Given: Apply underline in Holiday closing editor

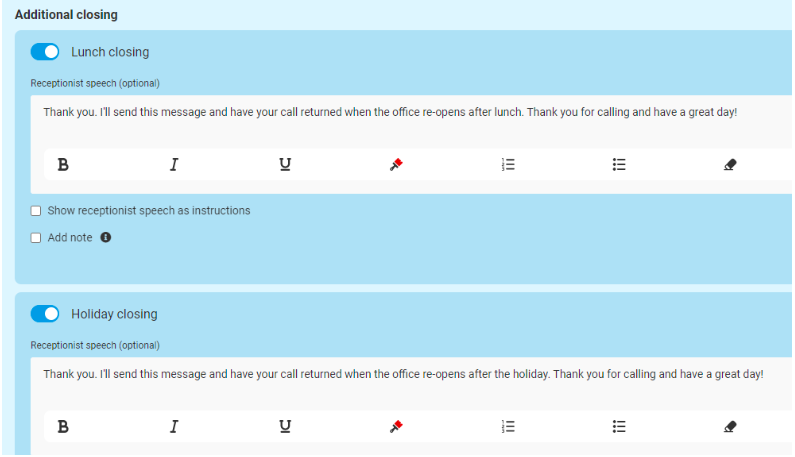Looking at the screenshot, I should [285, 427].
